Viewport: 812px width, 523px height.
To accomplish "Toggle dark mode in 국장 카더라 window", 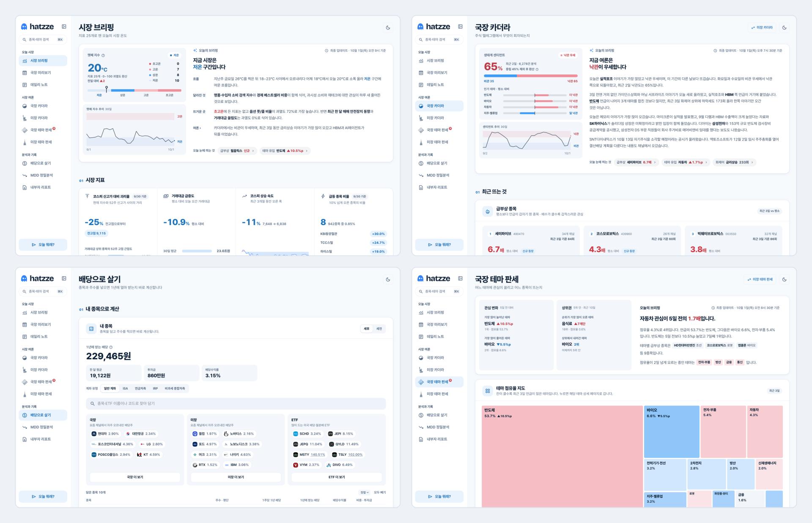I will point(784,28).
